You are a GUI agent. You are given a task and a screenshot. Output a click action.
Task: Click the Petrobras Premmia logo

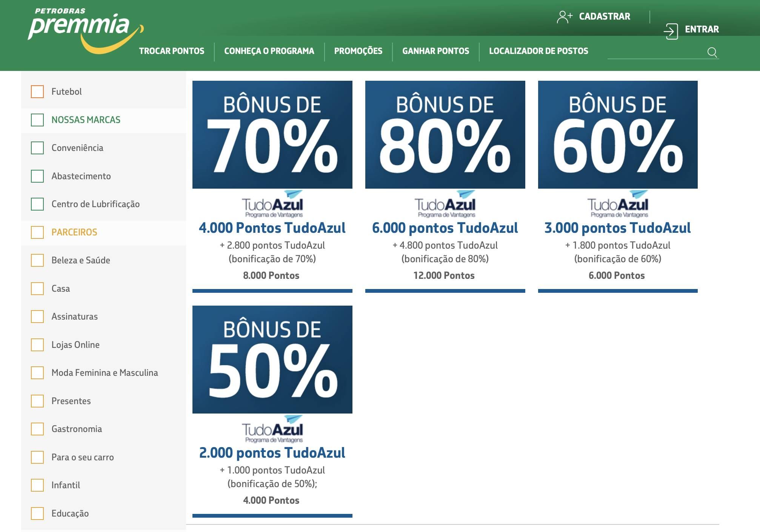click(86, 31)
